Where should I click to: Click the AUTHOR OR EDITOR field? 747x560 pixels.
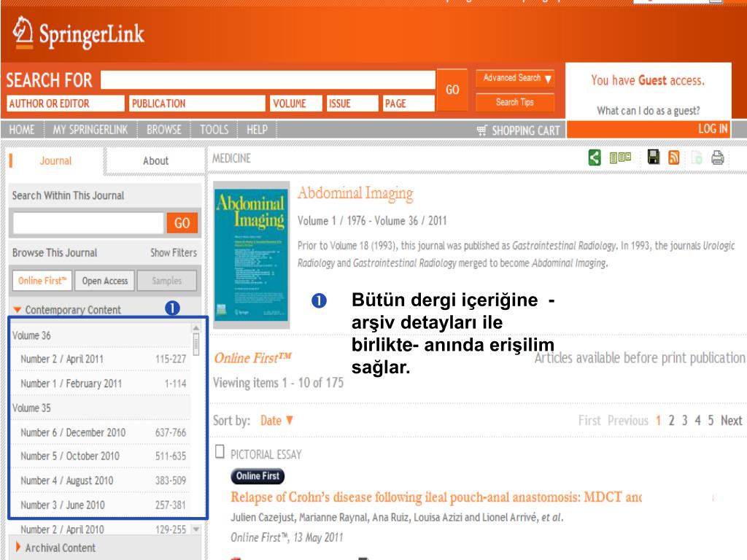click(x=66, y=104)
